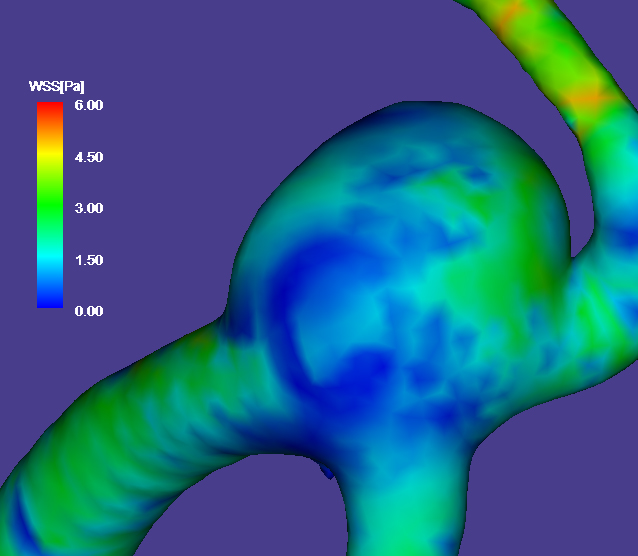The width and height of the screenshot is (638, 556).
Task: Click the WSS[Pa] legend title
Action: click(x=57, y=86)
